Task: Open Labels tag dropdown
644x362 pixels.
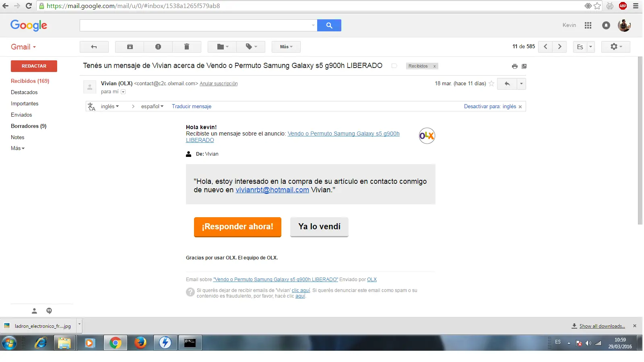Action: 251,47
